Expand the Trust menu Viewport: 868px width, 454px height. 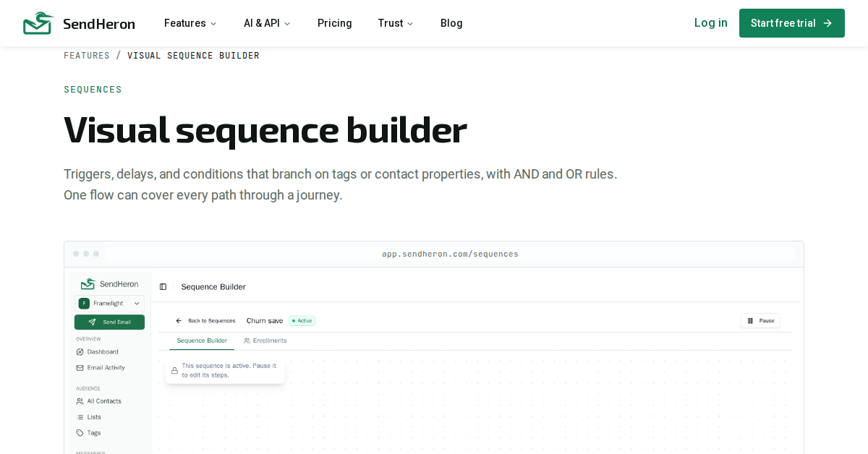point(396,23)
